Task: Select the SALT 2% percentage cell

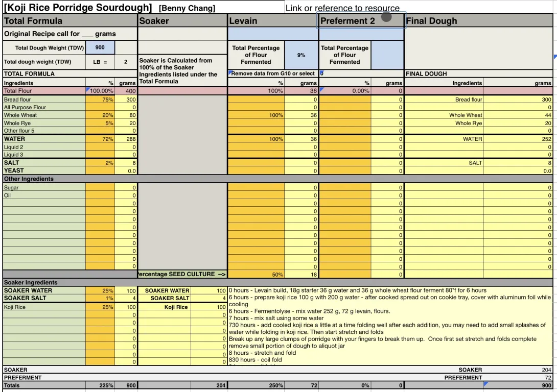Action: pyautogui.click(x=100, y=163)
